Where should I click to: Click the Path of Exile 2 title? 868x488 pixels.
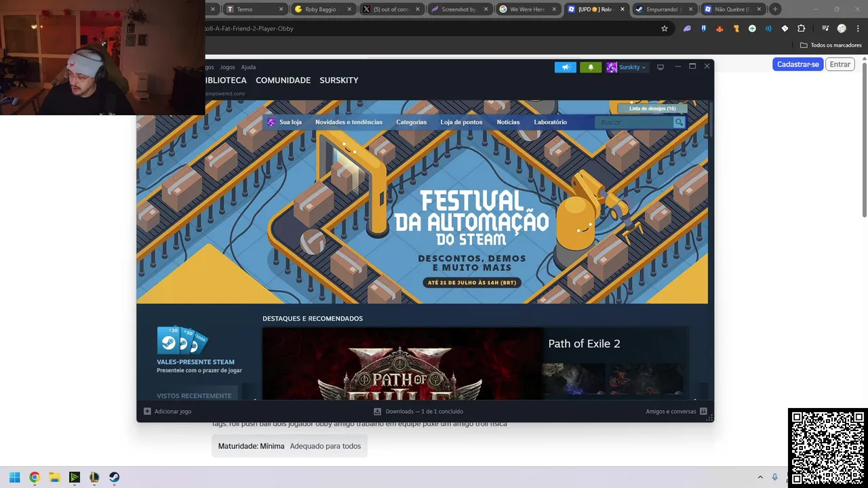[584, 344]
